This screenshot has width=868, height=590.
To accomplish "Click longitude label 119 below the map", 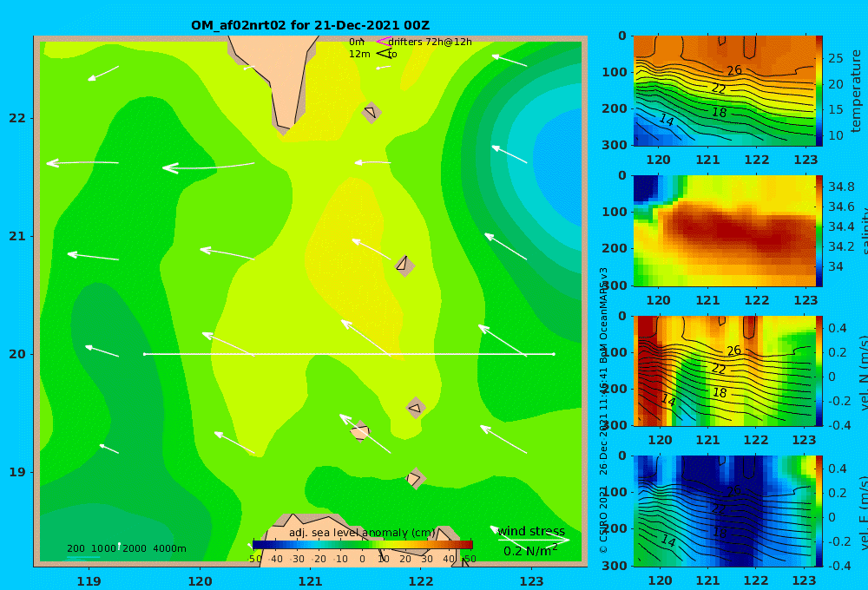I will click(89, 581).
